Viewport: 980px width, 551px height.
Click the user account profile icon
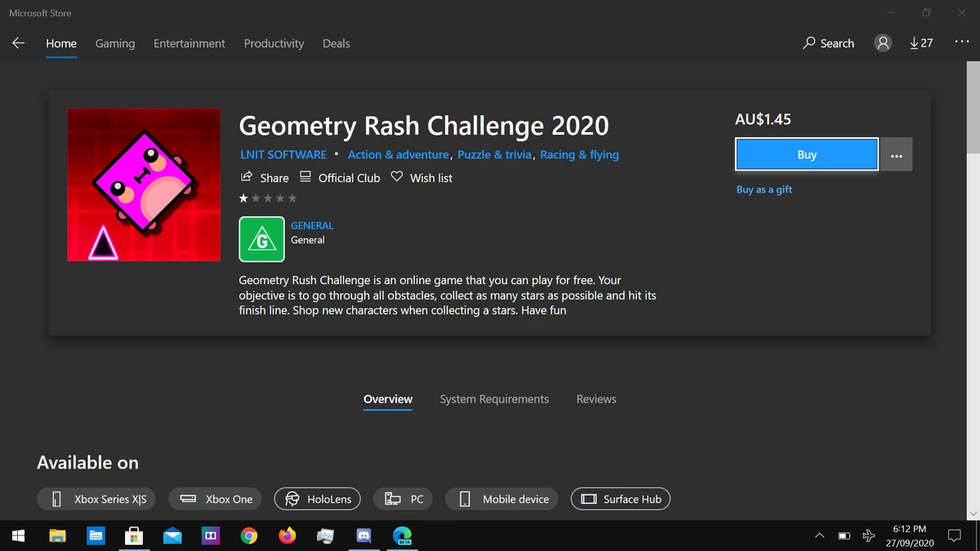[882, 42]
